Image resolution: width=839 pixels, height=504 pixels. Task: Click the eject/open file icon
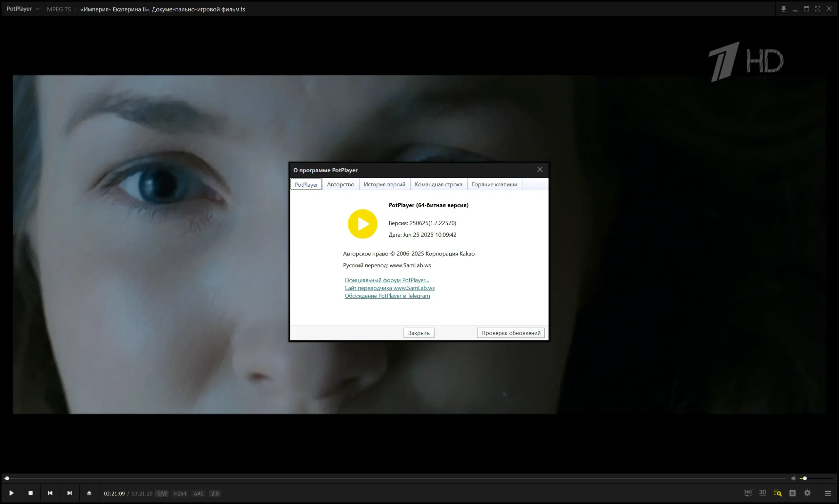(x=89, y=493)
